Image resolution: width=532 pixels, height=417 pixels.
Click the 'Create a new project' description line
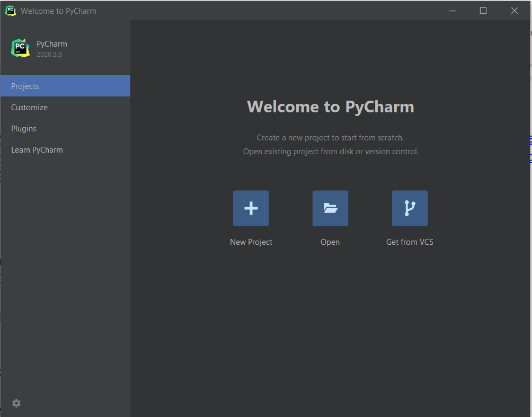330,138
